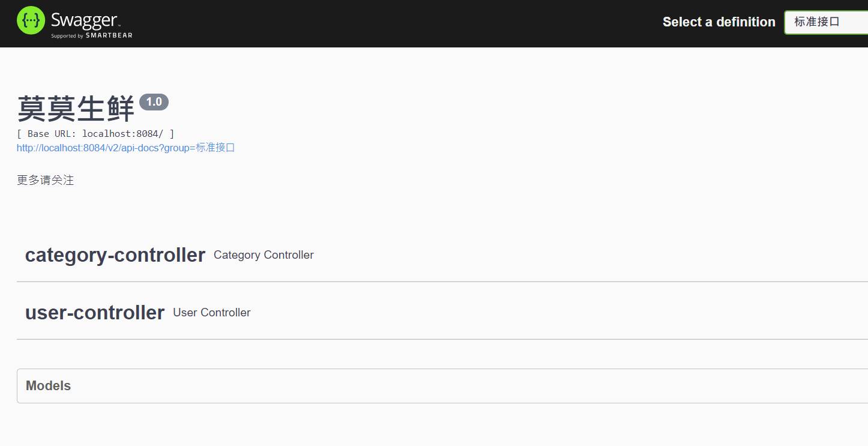The width and height of the screenshot is (868, 446).
Task: Open the api-docs?group=标准接口 link
Action: (125, 148)
